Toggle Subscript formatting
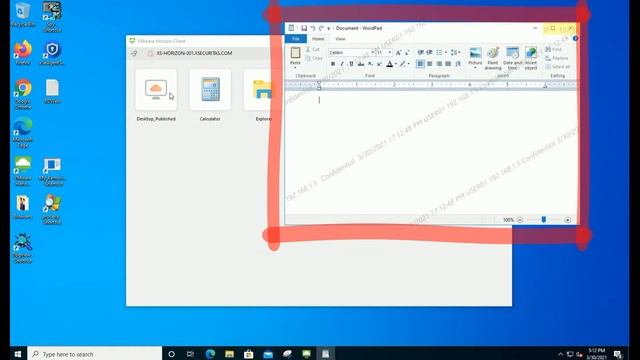This screenshot has width=640, height=360. (370, 64)
